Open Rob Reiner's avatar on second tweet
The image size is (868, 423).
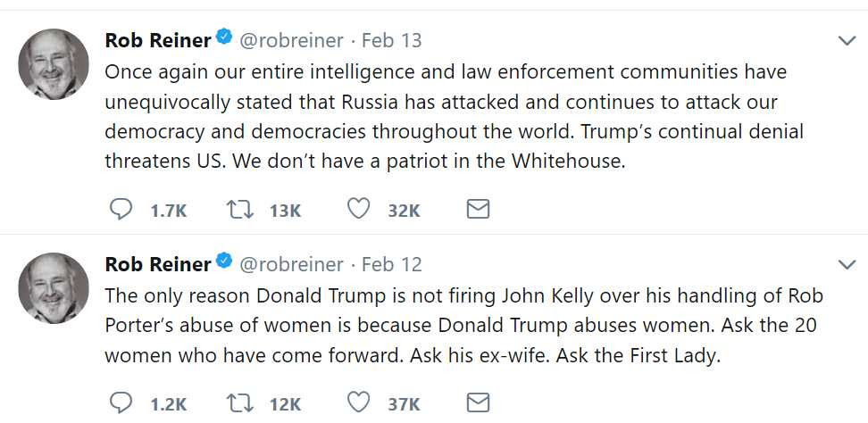pos(54,287)
